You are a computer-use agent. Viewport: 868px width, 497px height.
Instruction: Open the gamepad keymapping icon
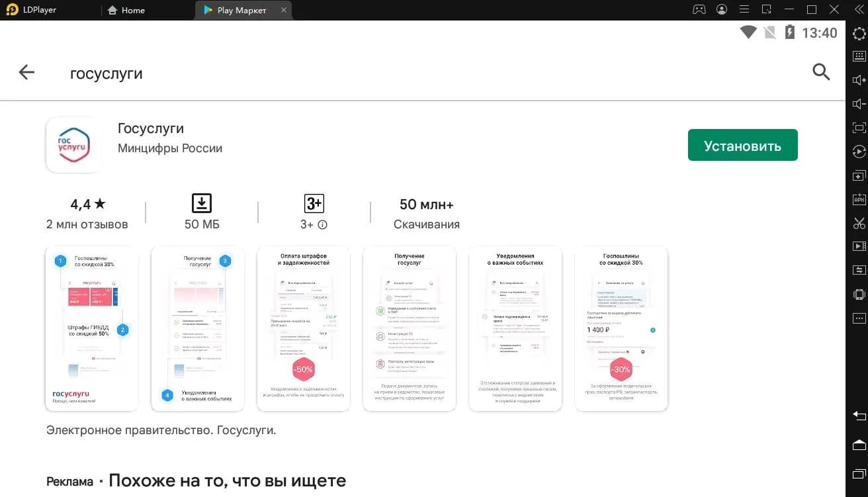coord(699,10)
